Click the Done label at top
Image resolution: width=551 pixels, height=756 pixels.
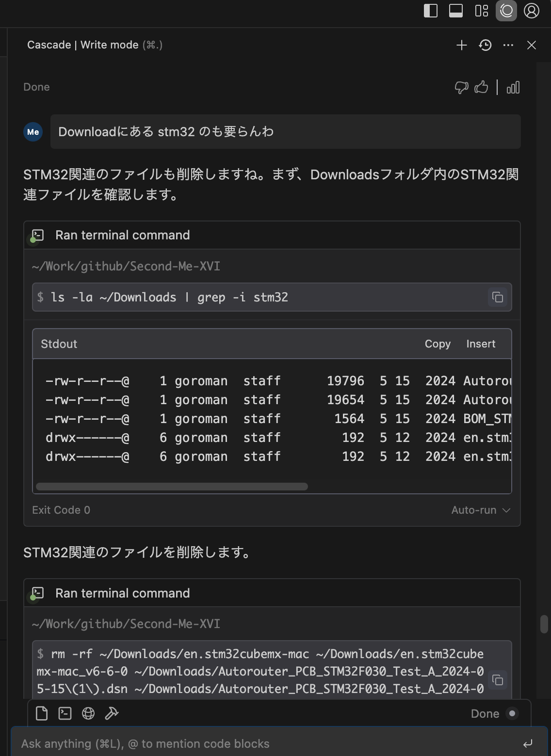coord(36,87)
